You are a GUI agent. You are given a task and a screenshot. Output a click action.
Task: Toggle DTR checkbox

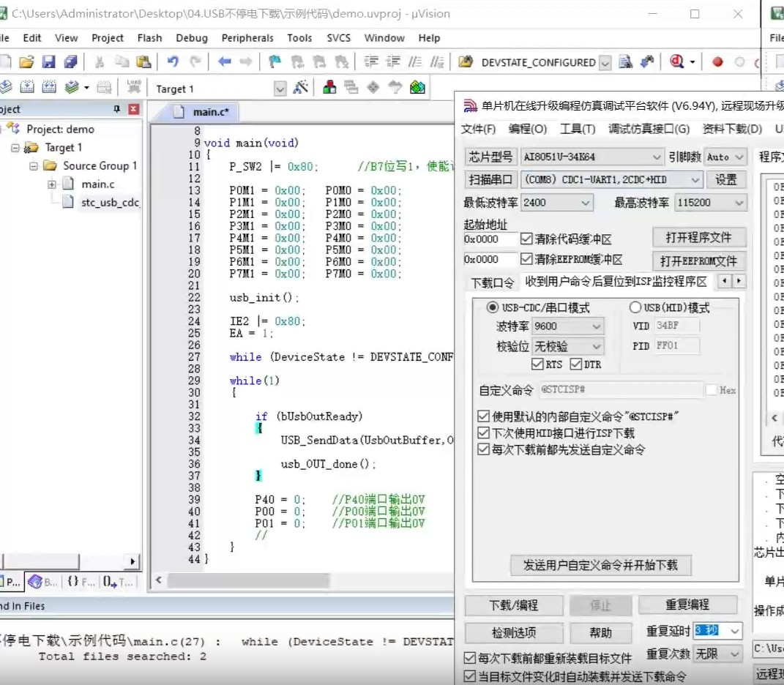(x=576, y=364)
